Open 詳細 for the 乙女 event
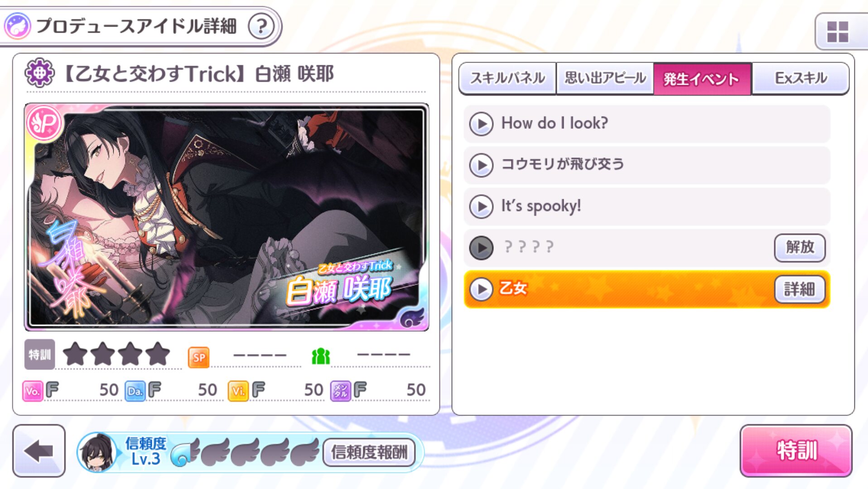 point(800,289)
